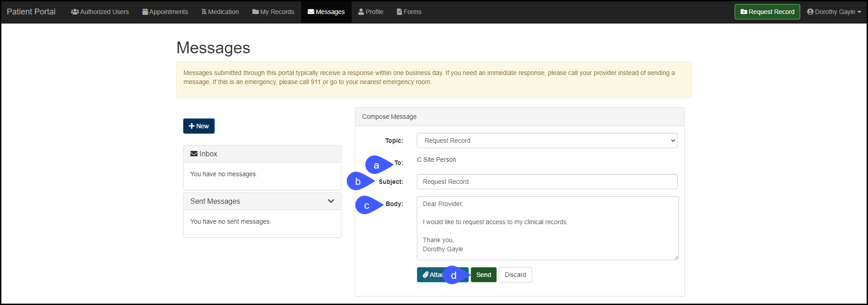The image size is (868, 305).
Task: Click the Attach file button
Action: click(x=443, y=275)
